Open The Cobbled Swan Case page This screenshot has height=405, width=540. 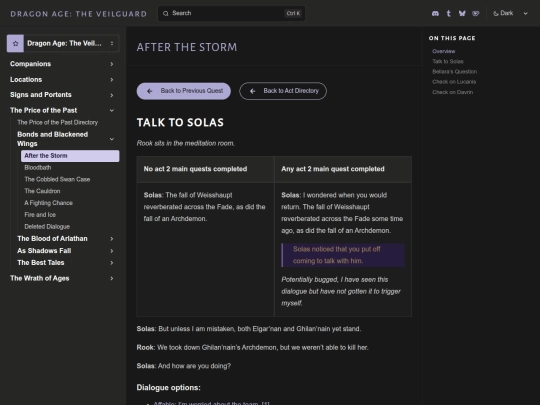pos(57,179)
